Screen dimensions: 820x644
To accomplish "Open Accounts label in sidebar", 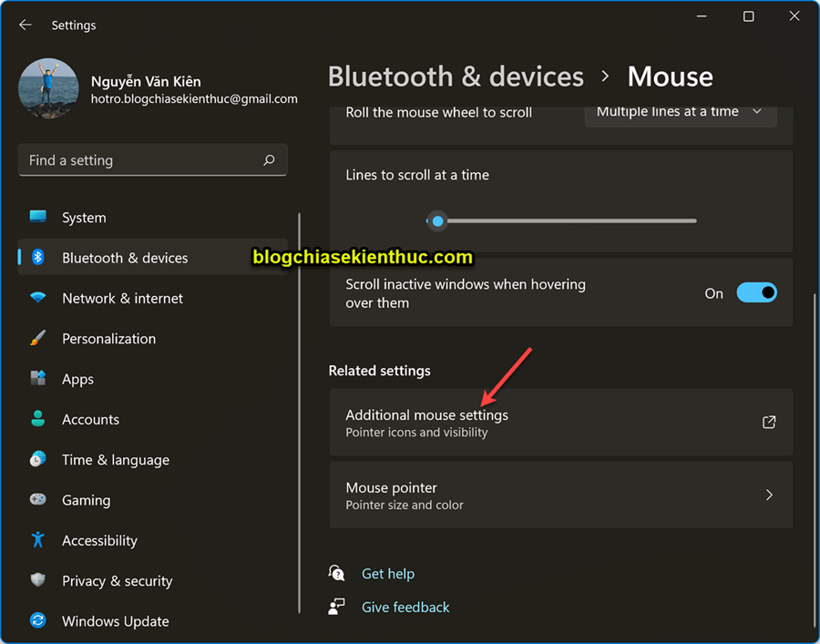I will (x=90, y=419).
